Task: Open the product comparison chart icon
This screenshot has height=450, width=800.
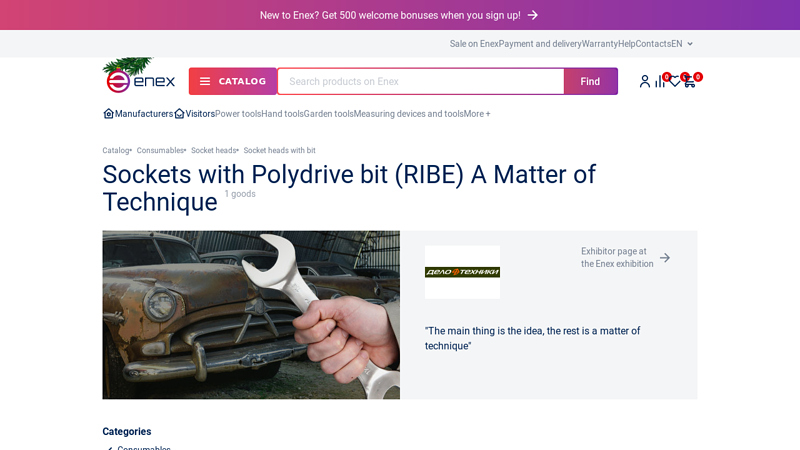Action: (660, 81)
